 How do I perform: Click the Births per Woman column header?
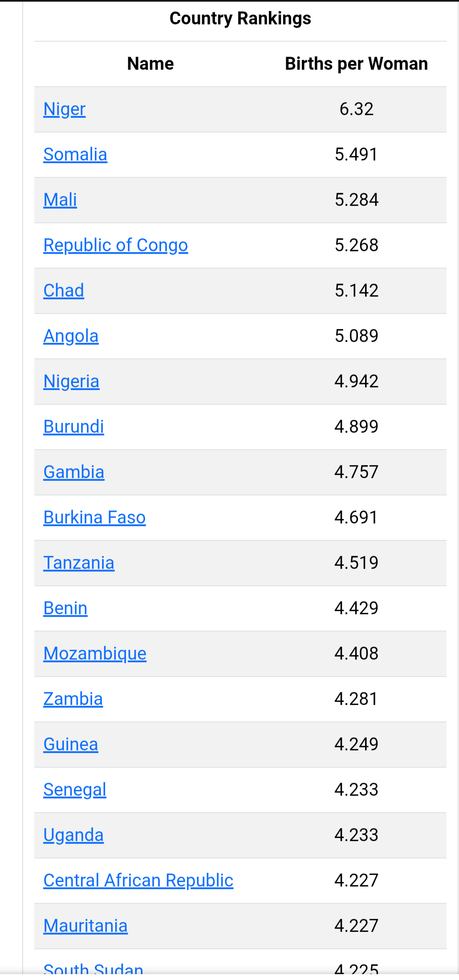[356, 64]
